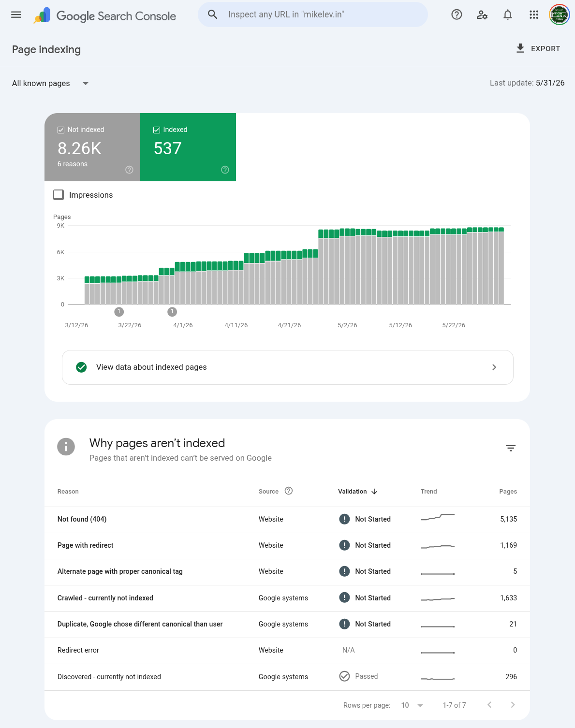
Task: Click Not Started alert icon in Not found row
Action: click(x=344, y=519)
